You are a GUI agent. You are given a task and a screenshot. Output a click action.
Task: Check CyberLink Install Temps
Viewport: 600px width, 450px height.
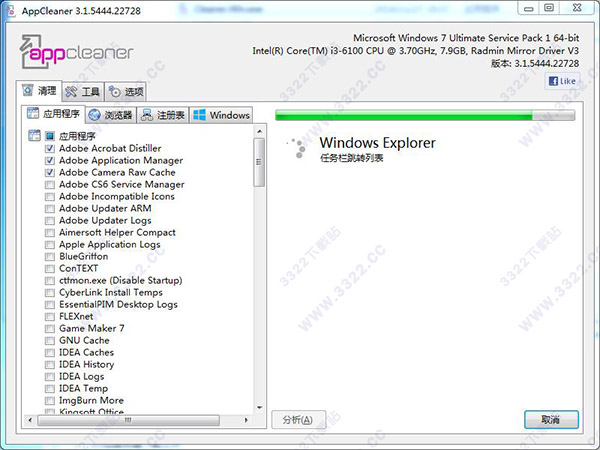click(x=50, y=292)
